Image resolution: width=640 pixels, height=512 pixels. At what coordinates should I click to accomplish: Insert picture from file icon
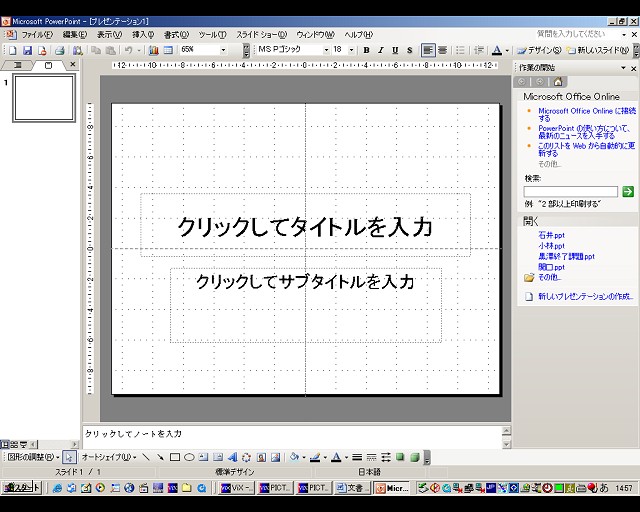276,457
